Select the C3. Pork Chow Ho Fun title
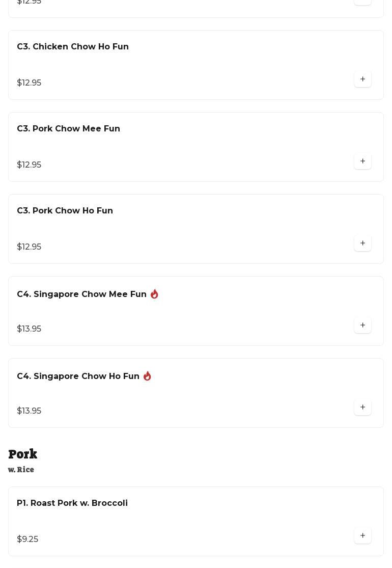This screenshot has width=392, height=568. click(65, 211)
